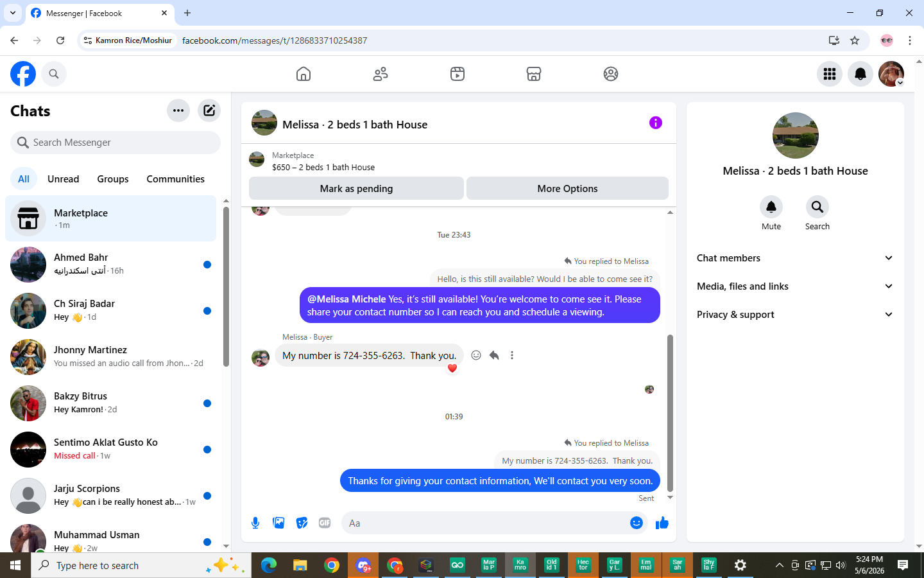924x578 pixels.
Task: Click the browser address bar URL
Action: pyautogui.click(x=275, y=40)
